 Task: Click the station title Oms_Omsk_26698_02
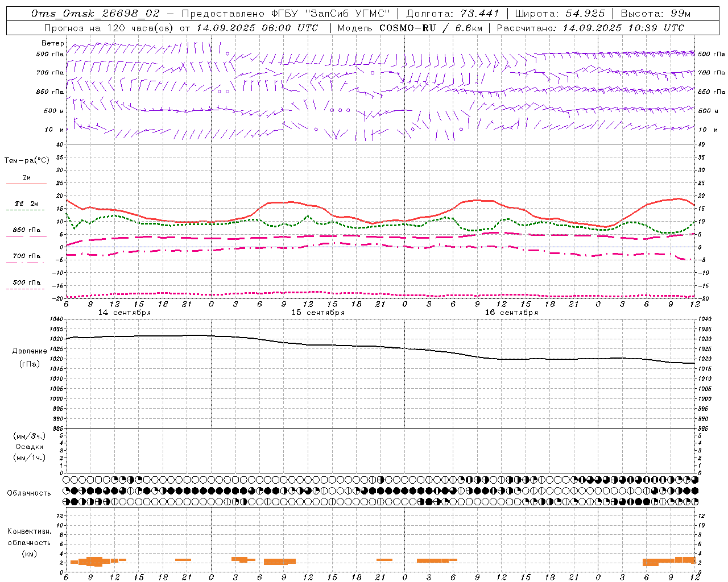tap(96, 14)
